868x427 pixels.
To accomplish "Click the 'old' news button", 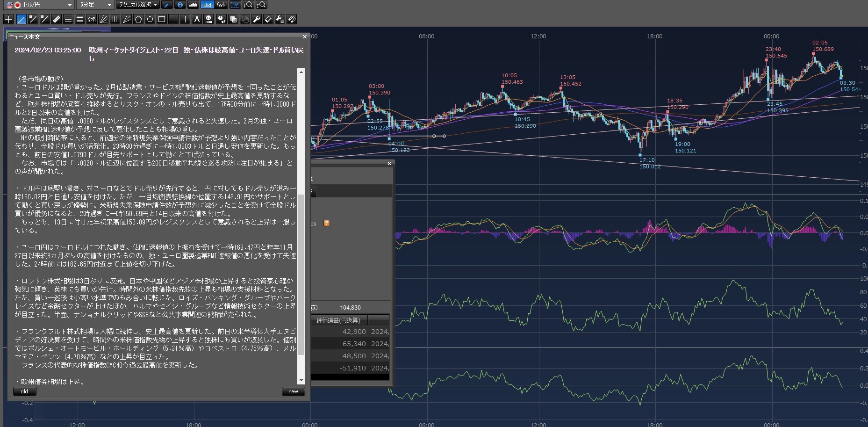I will tap(24, 391).
